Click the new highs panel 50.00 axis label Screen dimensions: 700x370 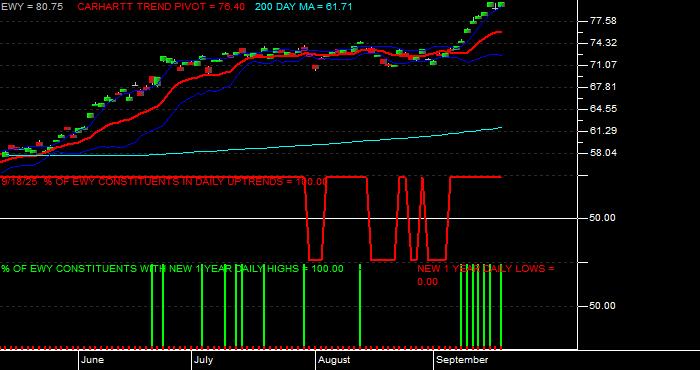pyautogui.click(x=603, y=306)
